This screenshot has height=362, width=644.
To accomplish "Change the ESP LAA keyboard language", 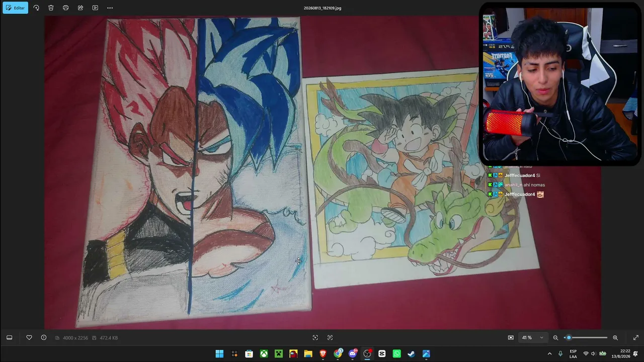I will [573, 354].
